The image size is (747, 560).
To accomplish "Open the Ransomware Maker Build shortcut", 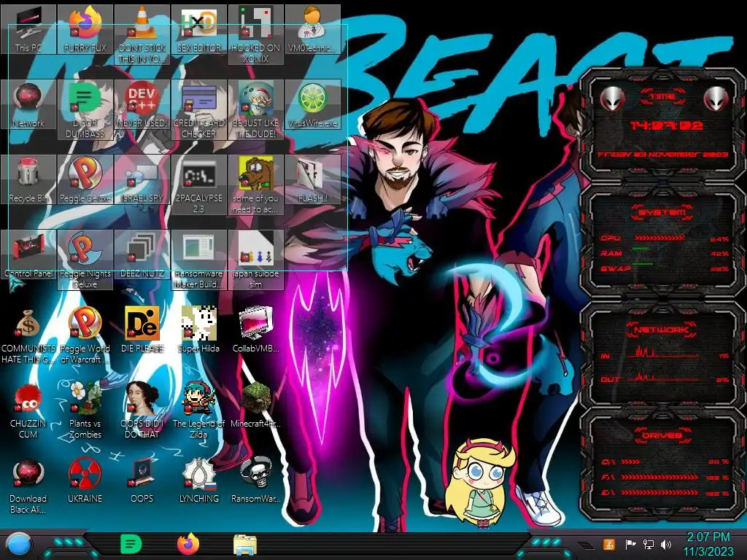I will (x=199, y=260).
